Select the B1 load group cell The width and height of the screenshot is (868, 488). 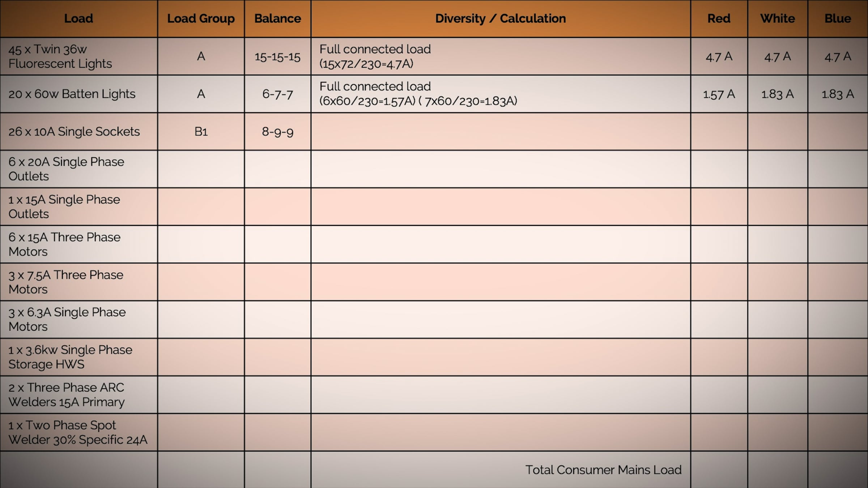[x=201, y=132]
